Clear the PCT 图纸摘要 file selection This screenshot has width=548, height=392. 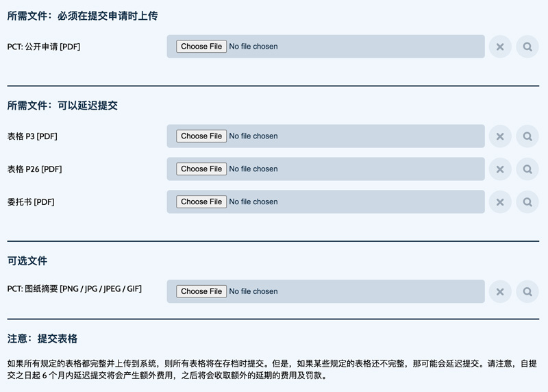(x=500, y=291)
